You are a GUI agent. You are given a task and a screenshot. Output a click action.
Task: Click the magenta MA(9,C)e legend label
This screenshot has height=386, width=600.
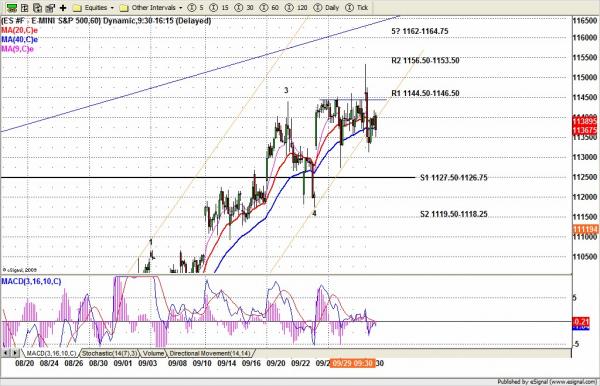18,49
